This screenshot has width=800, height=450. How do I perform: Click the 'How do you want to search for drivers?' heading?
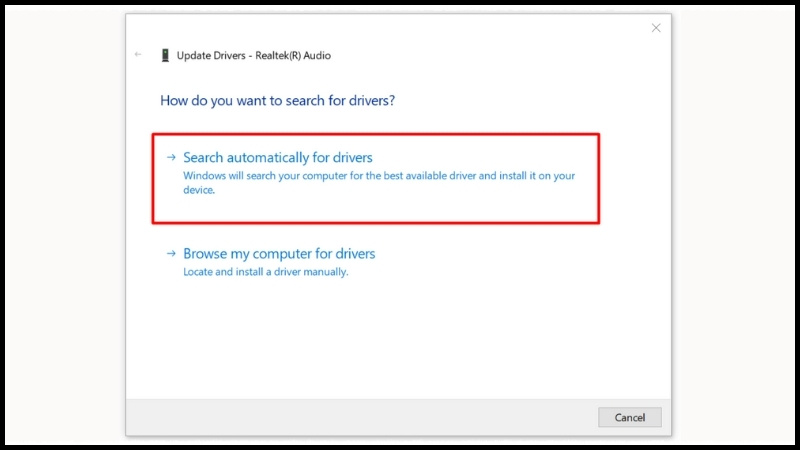click(x=278, y=101)
